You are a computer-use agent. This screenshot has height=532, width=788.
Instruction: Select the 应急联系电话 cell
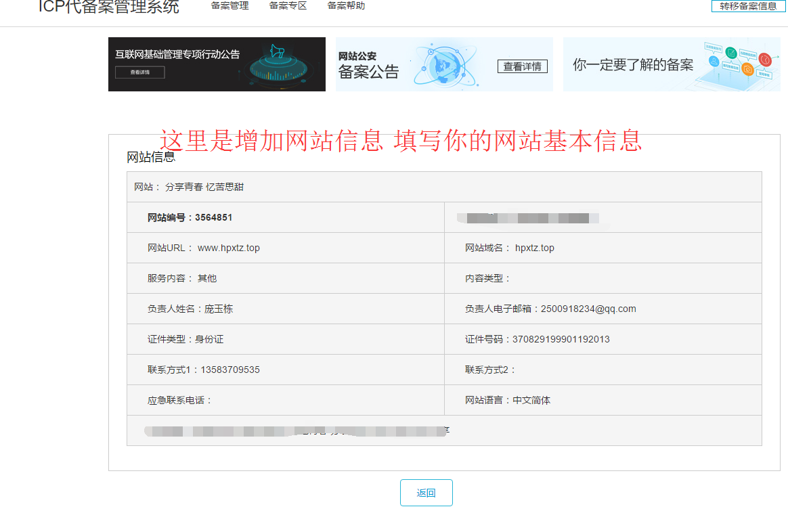[286, 401]
